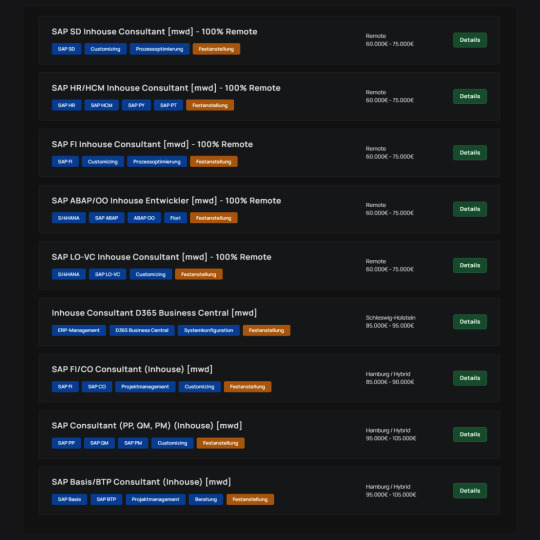
Task: Click the Inhouse Consultant D365 Business Central title
Action: point(154,313)
